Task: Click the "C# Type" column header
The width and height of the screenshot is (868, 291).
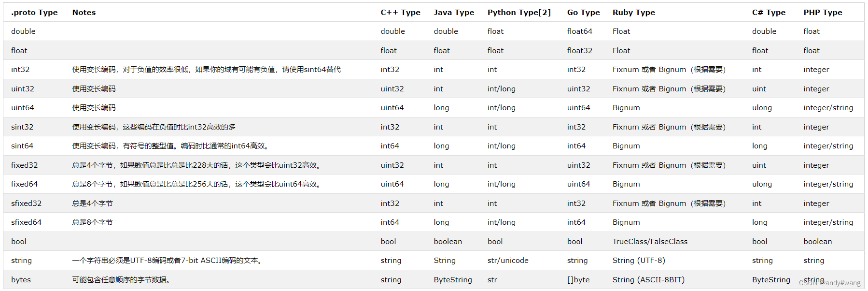Action: point(769,13)
